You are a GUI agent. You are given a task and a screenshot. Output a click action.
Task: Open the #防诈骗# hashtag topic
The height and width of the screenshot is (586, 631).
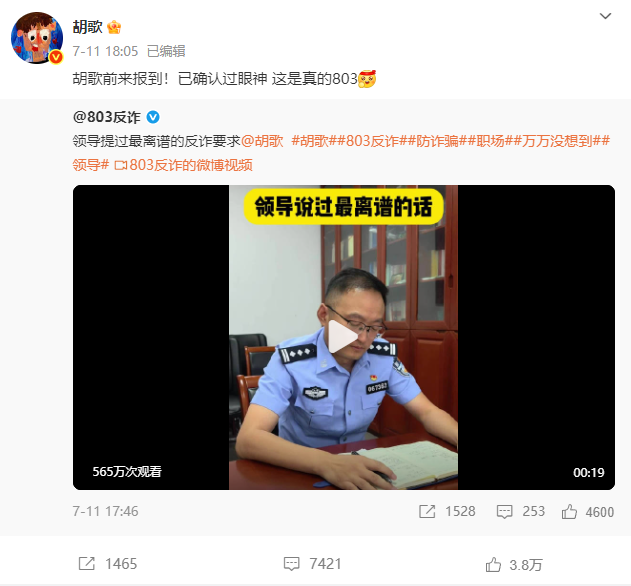[x=437, y=141]
